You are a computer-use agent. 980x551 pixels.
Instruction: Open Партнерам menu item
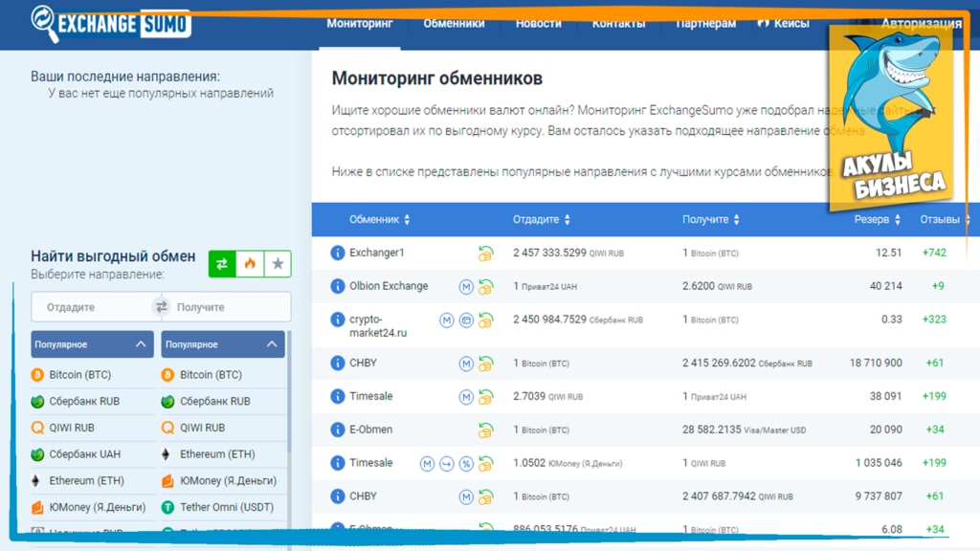pos(705,24)
